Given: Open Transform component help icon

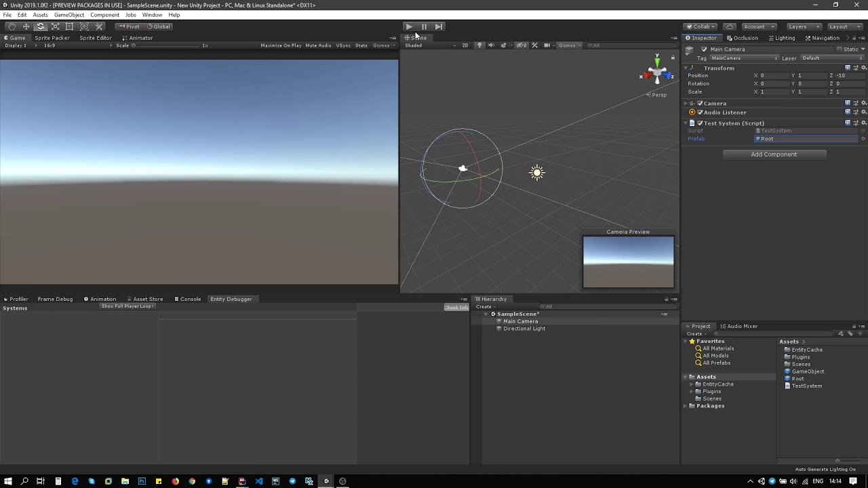Looking at the screenshot, I should [848, 68].
